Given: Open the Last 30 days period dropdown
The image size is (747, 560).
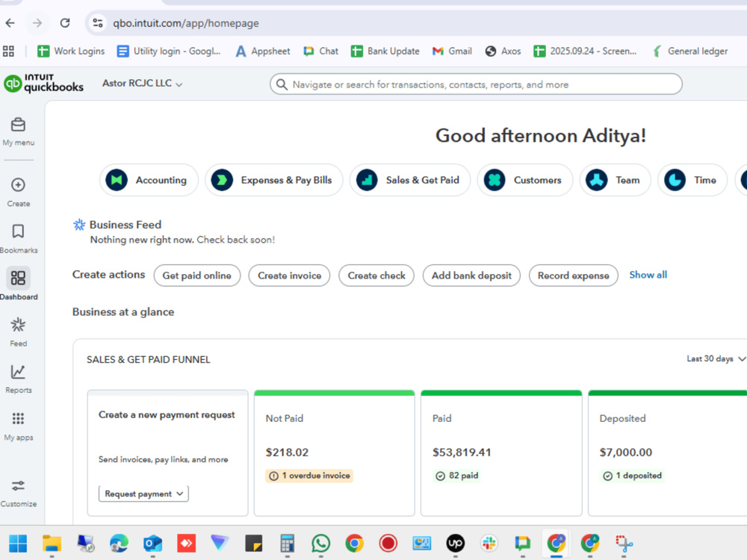Looking at the screenshot, I should [716, 358].
